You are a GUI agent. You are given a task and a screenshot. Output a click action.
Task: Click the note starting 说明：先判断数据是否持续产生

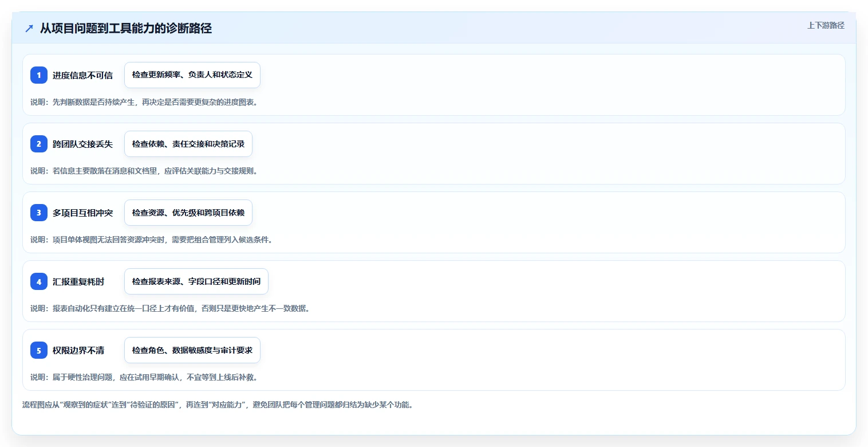tap(144, 102)
